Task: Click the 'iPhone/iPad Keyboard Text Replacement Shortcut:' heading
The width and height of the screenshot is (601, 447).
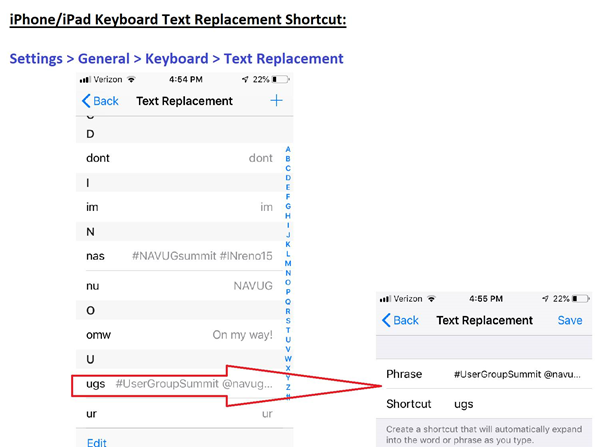Action: (178, 19)
